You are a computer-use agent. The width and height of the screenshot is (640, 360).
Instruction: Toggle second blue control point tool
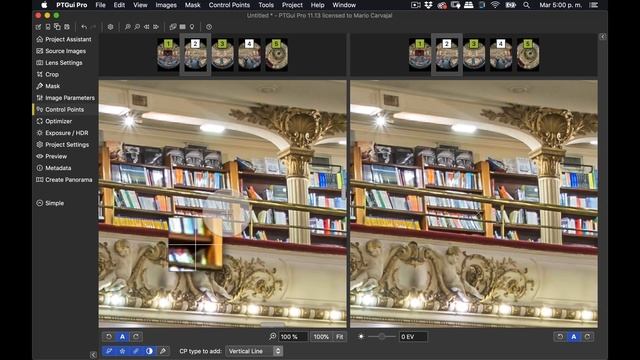pos(122,351)
